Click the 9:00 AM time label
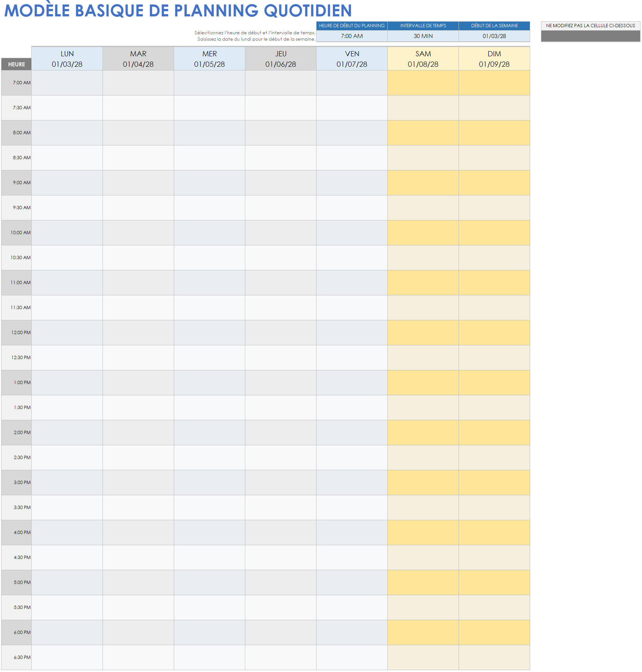The width and height of the screenshot is (642, 672). [x=16, y=183]
